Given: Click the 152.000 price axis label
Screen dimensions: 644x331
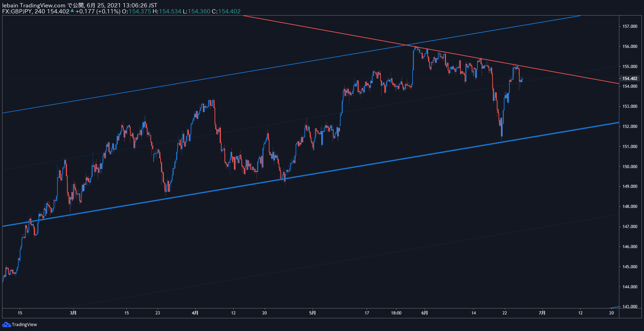Looking at the screenshot, I should tap(630, 127).
